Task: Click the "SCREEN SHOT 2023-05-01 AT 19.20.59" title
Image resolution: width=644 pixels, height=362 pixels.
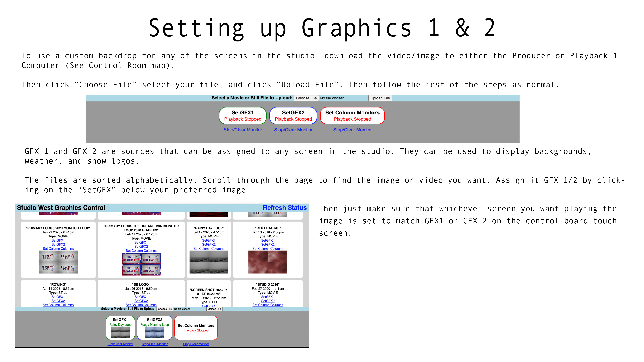Action: point(209,292)
